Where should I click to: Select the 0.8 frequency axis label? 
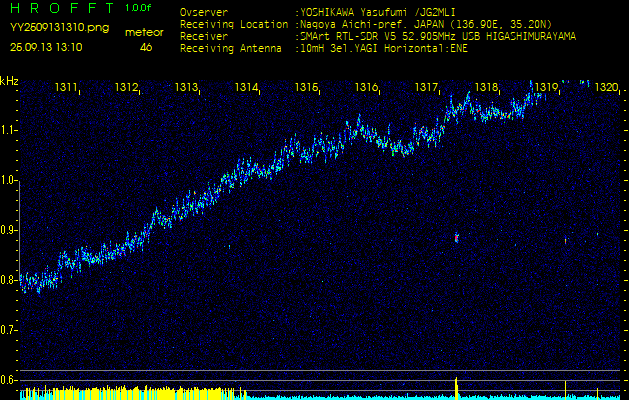point(9,280)
